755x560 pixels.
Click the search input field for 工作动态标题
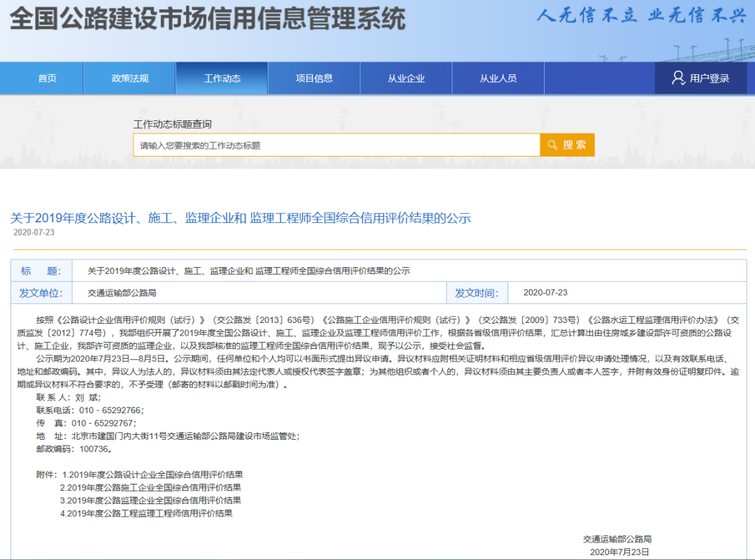click(x=336, y=144)
